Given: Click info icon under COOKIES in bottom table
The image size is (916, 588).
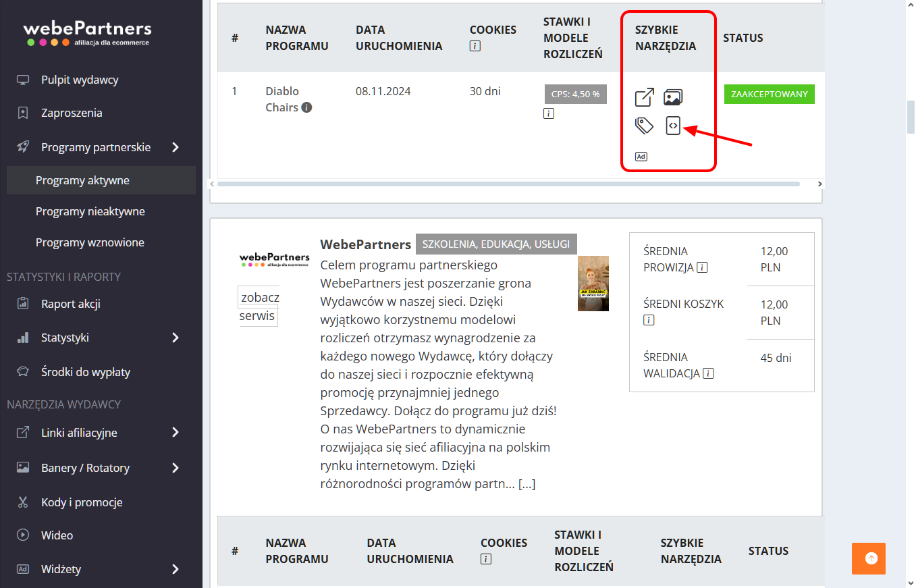Looking at the screenshot, I should point(486,559).
